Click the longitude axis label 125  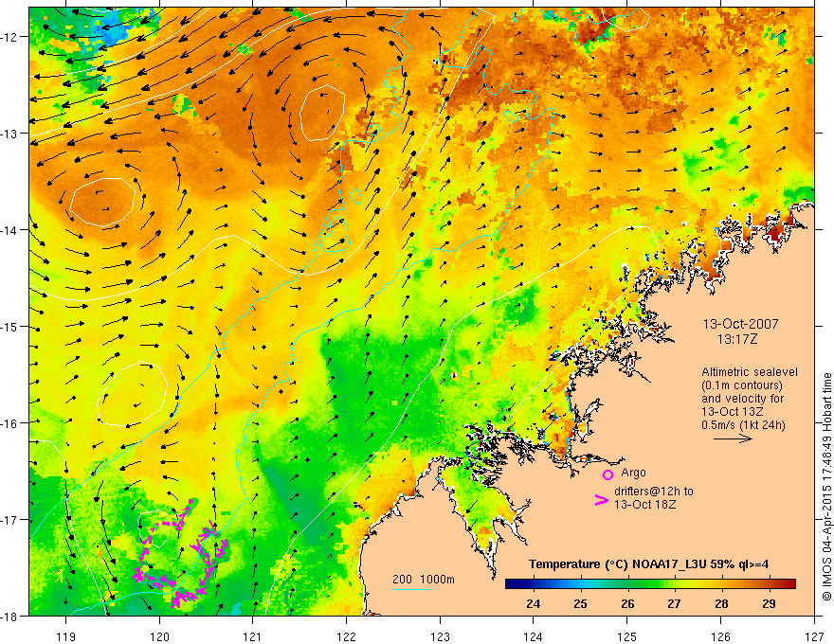(x=627, y=636)
